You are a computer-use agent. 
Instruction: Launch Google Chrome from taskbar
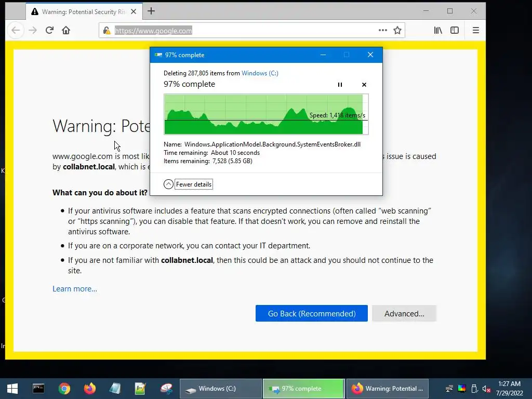pos(64,389)
